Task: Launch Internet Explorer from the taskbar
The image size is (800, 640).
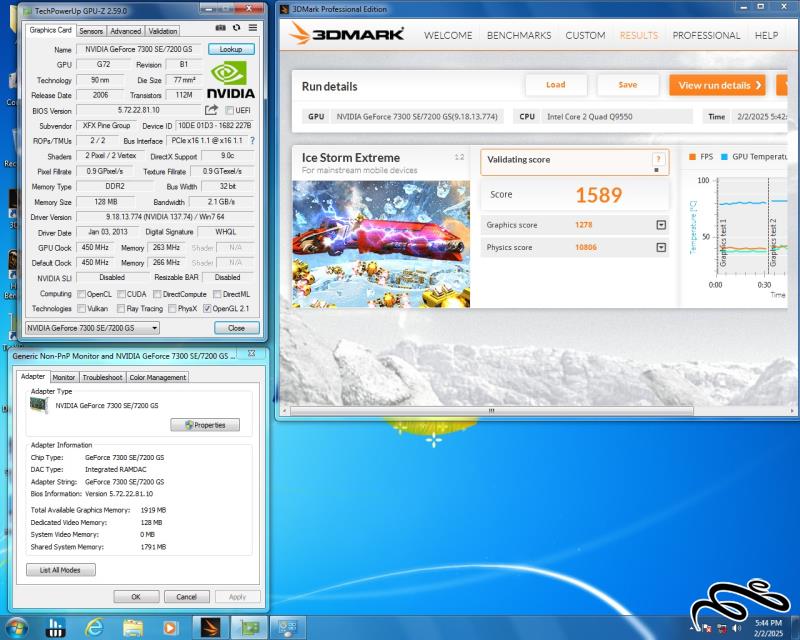Action: click(x=94, y=628)
